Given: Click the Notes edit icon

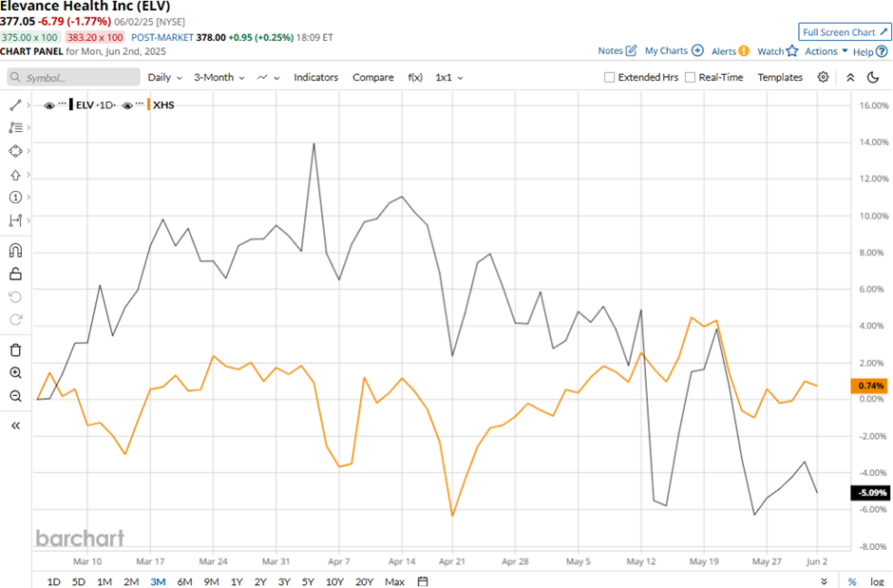Looking at the screenshot, I should [x=631, y=50].
